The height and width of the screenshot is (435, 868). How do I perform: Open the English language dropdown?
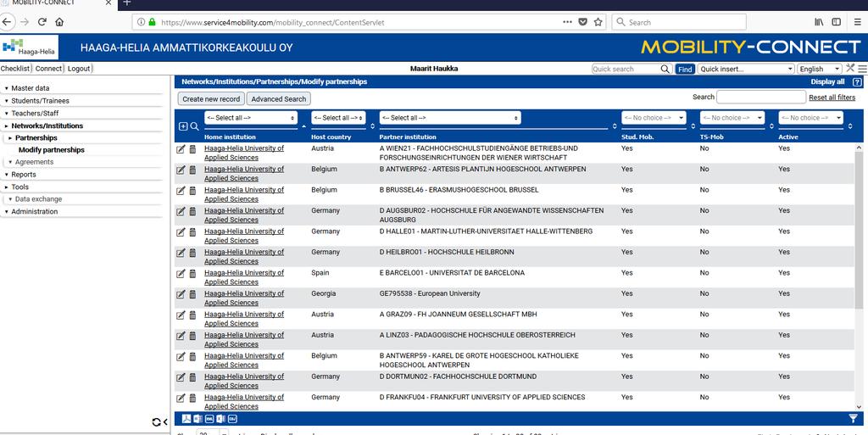tap(820, 69)
